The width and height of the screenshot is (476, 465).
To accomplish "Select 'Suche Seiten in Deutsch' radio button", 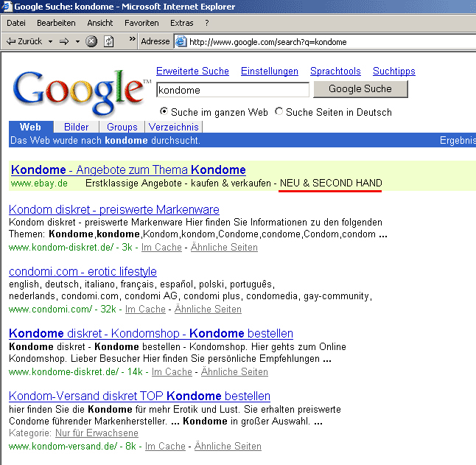I will click(279, 111).
